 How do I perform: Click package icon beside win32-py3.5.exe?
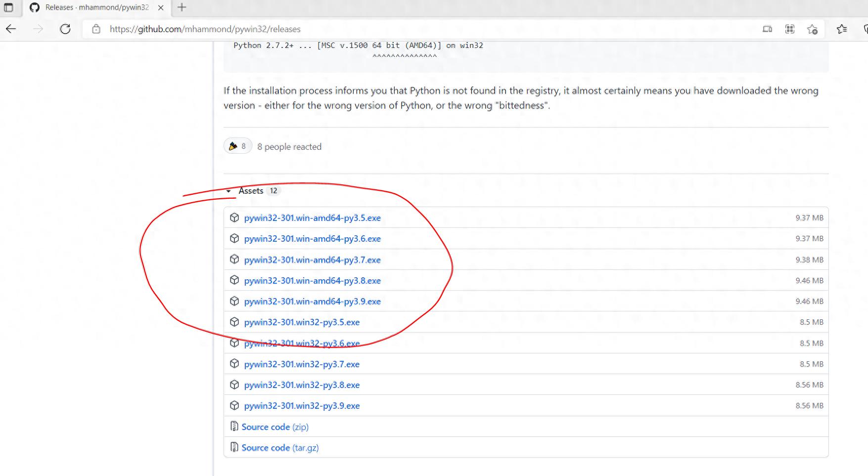[x=234, y=322]
